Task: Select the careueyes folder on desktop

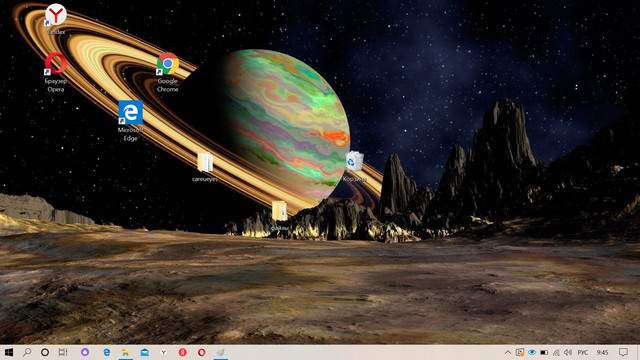Action: [x=205, y=167]
